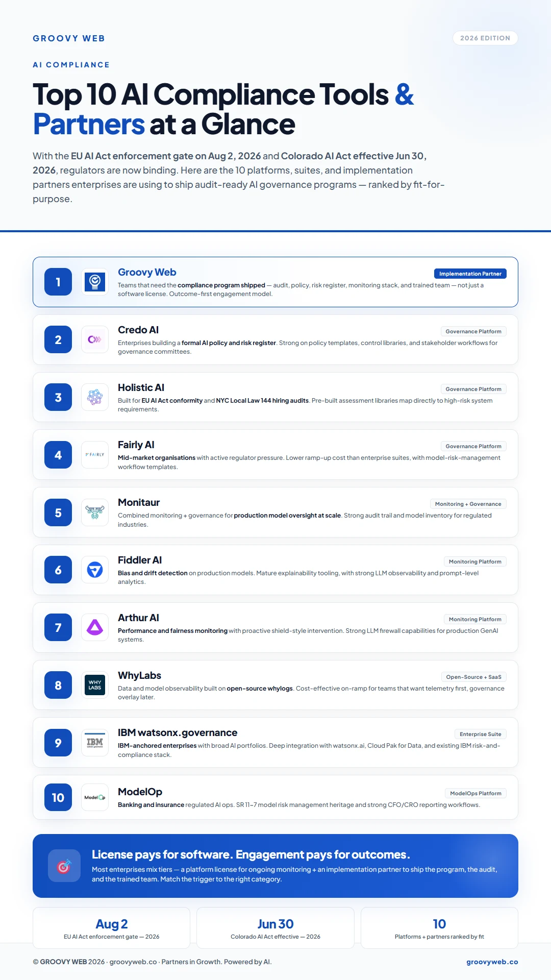This screenshot has height=980, width=551.
Task: Click the Credo AI logo icon
Action: 95,339
